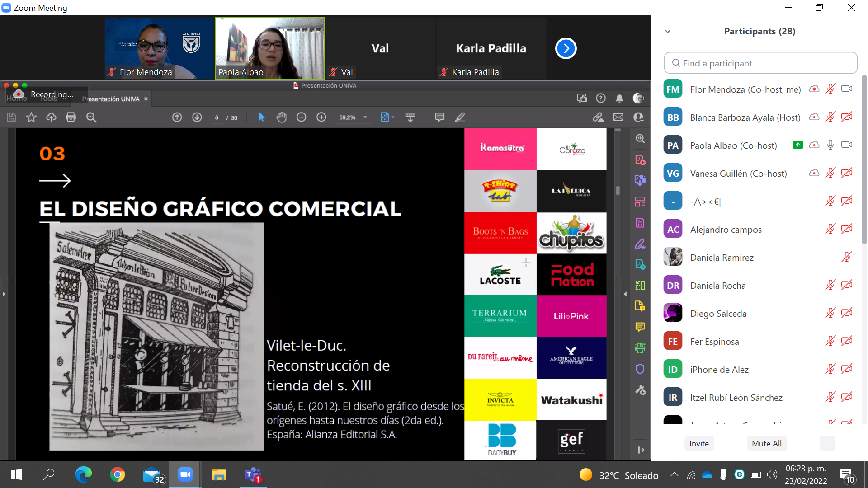Select the arrow selection tool
This screenshot has width=868, height=488.
click(x=261, y=117)
